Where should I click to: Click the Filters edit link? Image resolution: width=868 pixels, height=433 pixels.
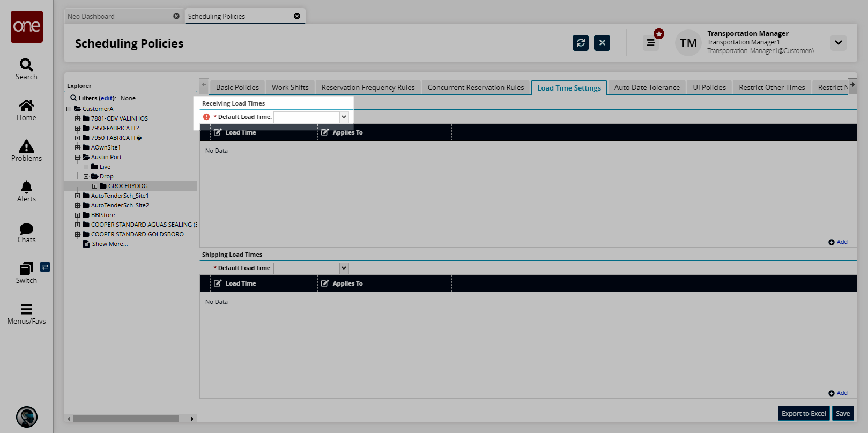click(107, 98)
